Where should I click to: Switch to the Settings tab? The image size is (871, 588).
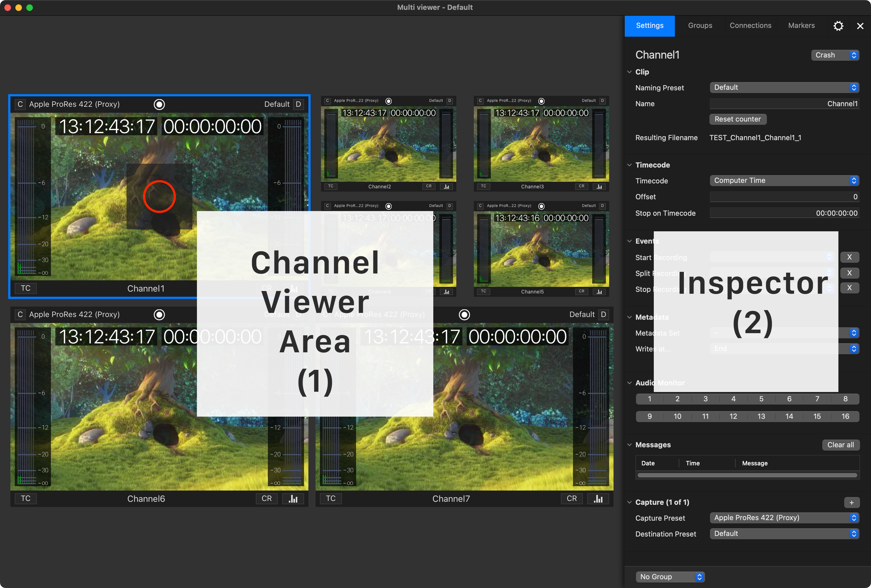(x=649, y=26)
